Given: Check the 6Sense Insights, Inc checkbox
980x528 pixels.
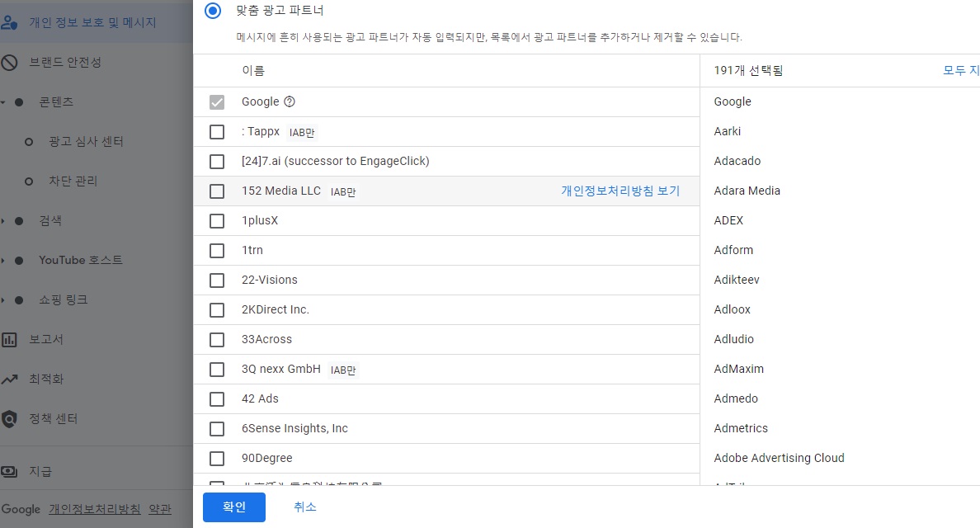Looking at the screenshot, I should click(217, 429).
